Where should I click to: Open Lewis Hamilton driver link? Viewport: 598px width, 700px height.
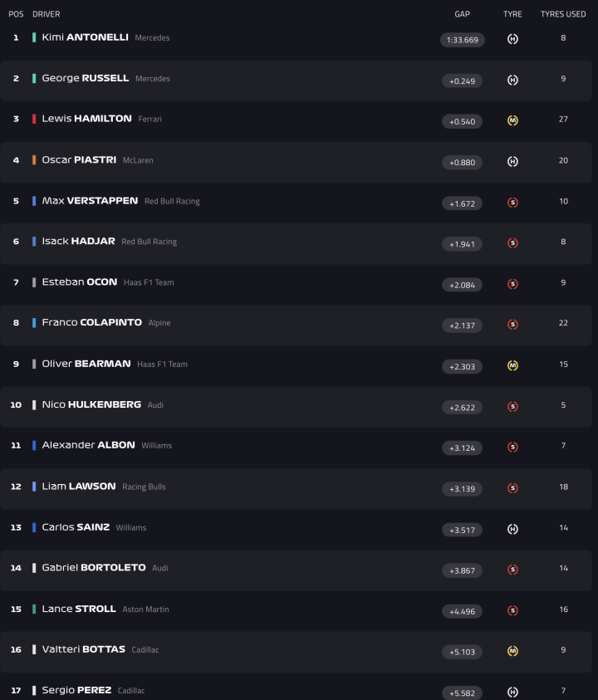click(x=86, y=119)
